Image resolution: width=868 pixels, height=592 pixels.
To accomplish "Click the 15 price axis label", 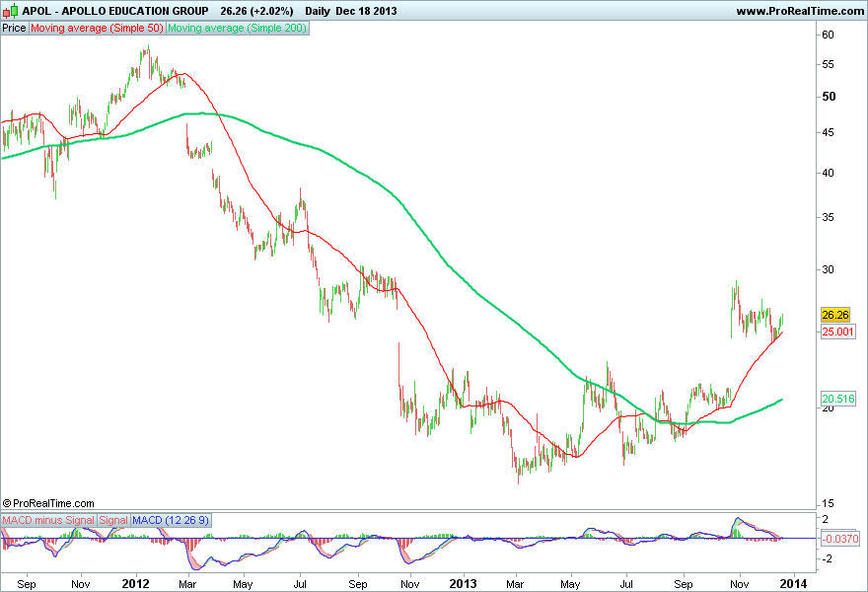I will (829, 504).
